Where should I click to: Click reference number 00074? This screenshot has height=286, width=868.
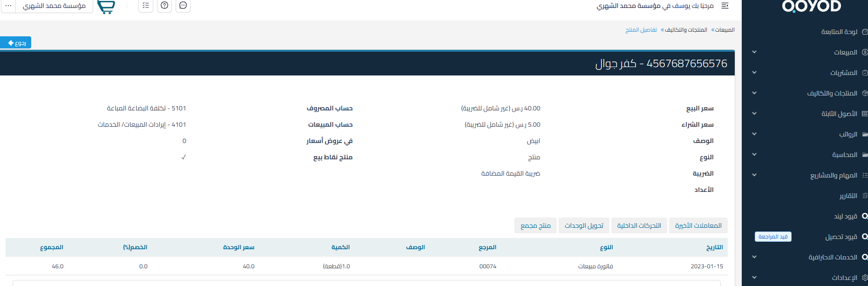coord(488,266)
